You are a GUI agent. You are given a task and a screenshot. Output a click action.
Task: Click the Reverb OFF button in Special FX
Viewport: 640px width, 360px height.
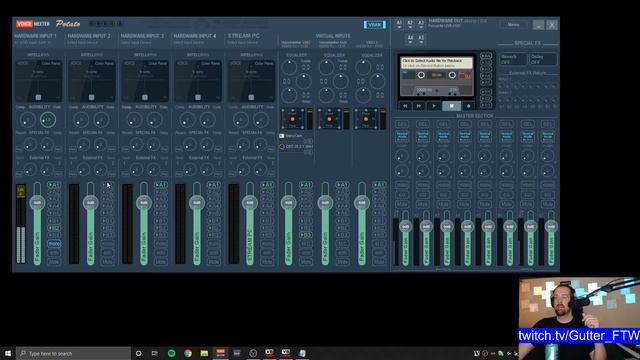click(x=513, y=60)
